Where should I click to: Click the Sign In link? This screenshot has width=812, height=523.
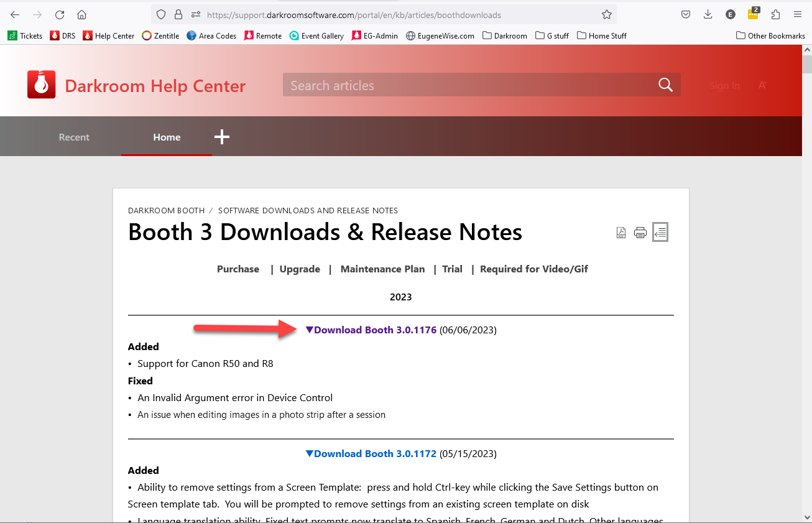[724, 85]
